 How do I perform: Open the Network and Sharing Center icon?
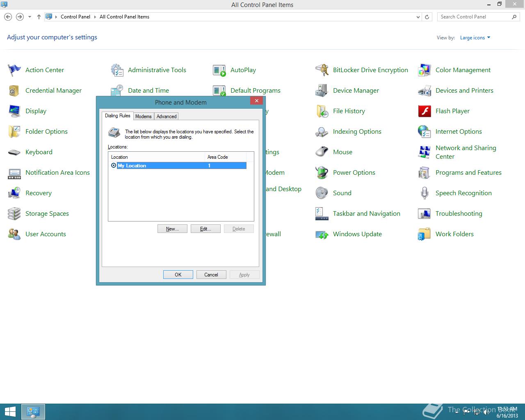click(425, 152)
